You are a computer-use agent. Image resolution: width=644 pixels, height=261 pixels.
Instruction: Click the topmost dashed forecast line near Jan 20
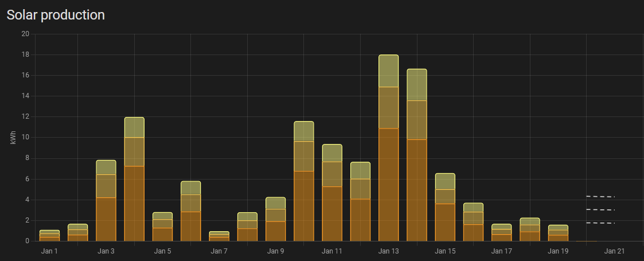point(600,197)
